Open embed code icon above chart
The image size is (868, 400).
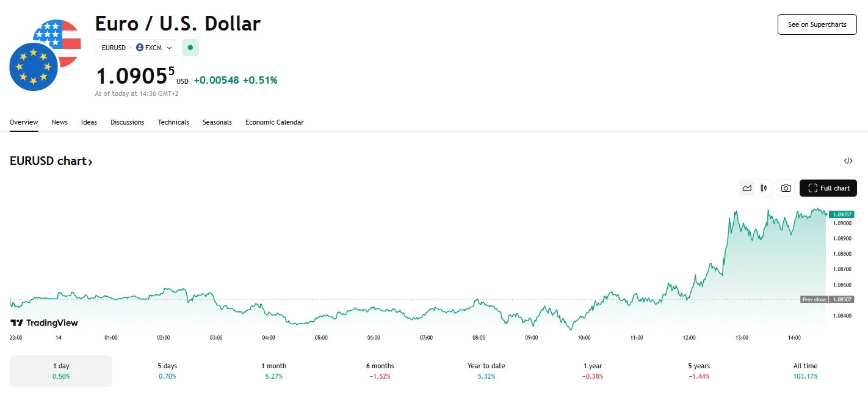(x=848, y=161)
